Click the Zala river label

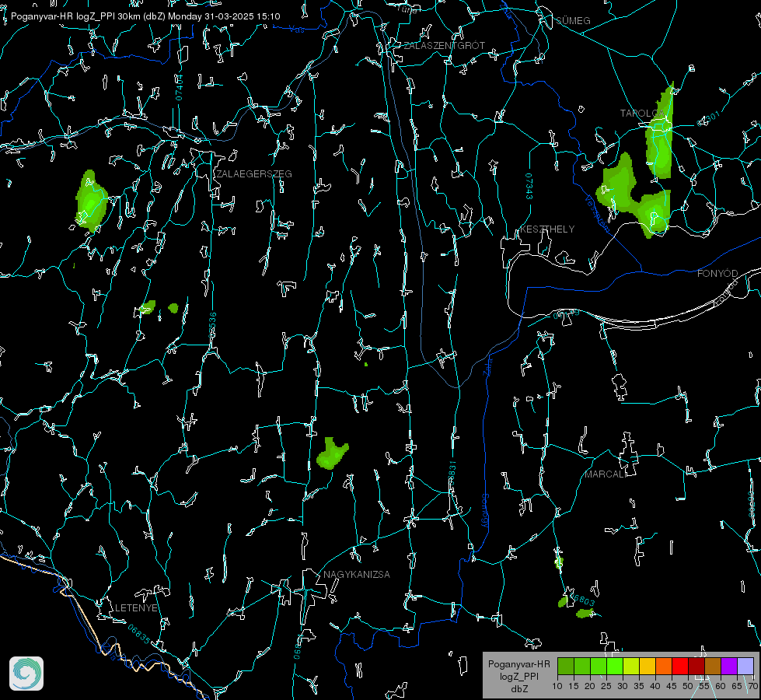point(487,366)
